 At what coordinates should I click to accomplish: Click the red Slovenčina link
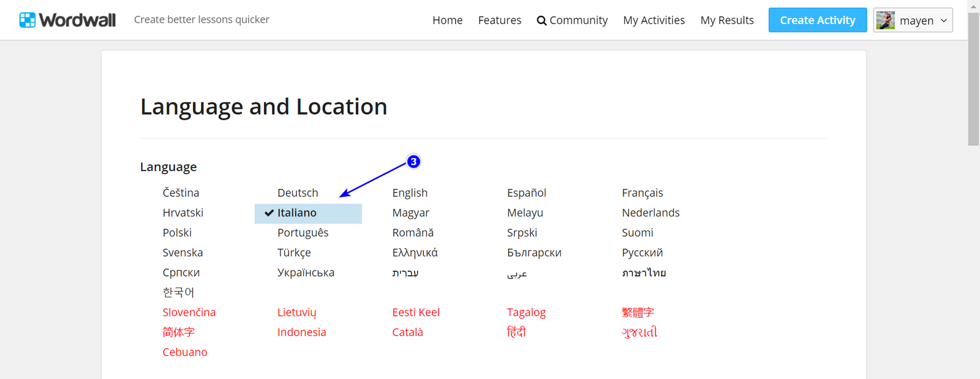(x=189, y=312)
